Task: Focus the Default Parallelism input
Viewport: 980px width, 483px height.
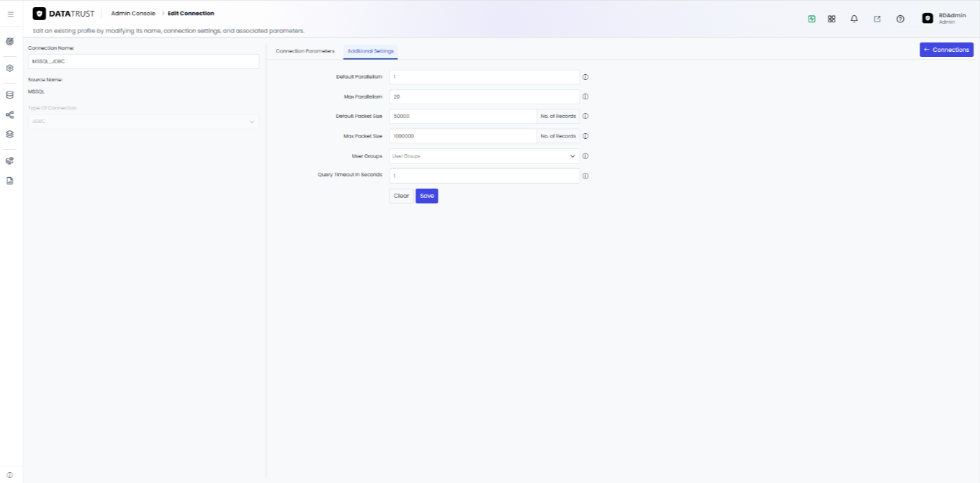Action: (484, 77)
